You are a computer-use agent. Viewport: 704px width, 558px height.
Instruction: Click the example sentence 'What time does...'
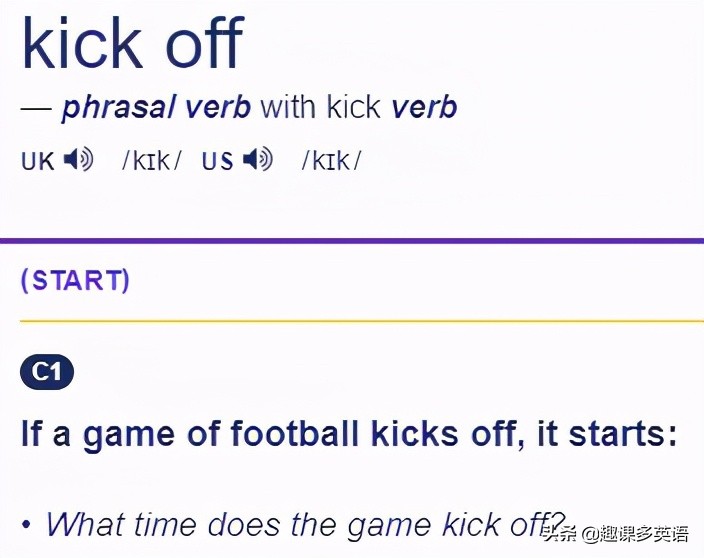click(x=300, y=525)
